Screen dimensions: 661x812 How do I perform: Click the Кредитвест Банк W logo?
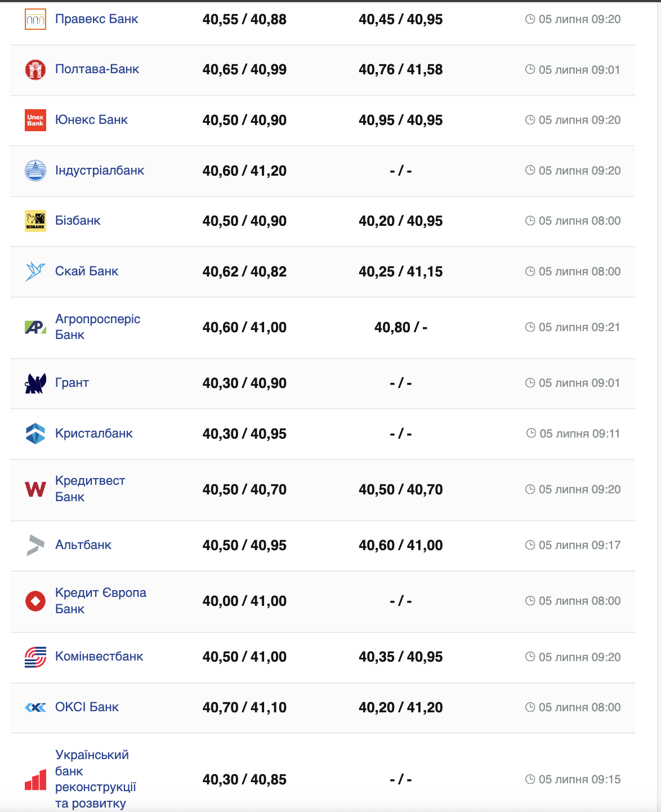point(35,489)
